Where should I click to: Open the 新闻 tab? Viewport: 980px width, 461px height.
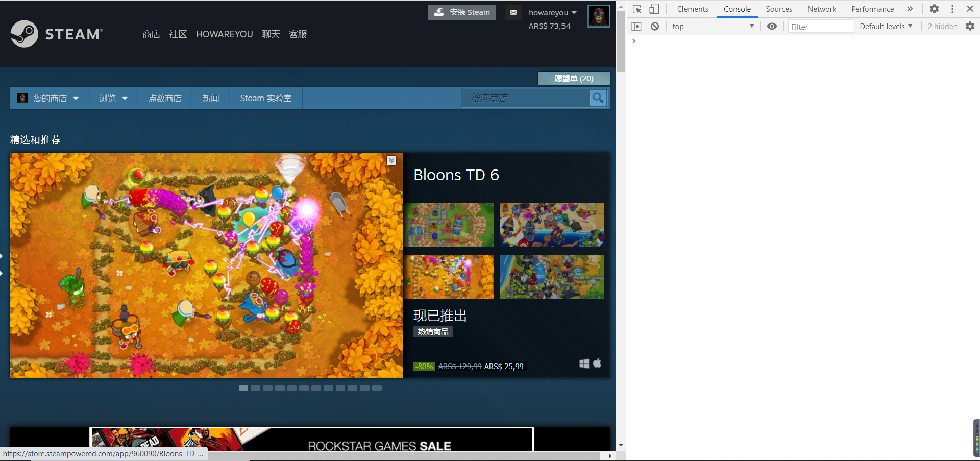tap(211, 98)
